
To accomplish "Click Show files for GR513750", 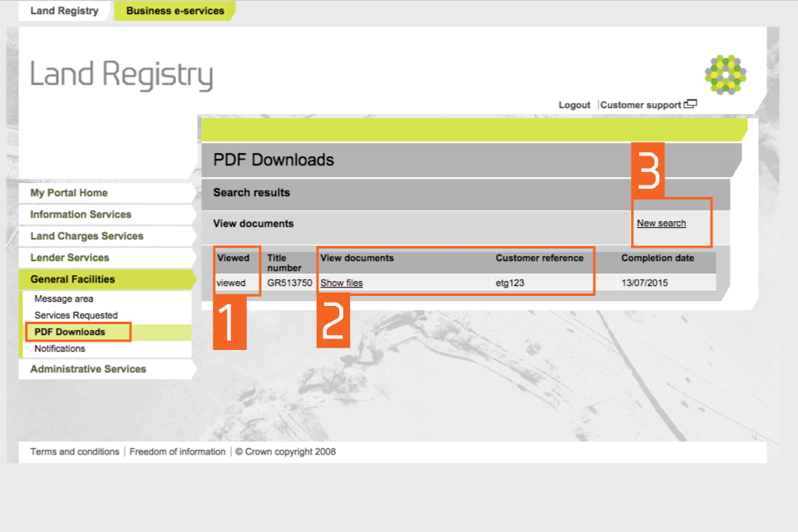I will click(342, 283).
